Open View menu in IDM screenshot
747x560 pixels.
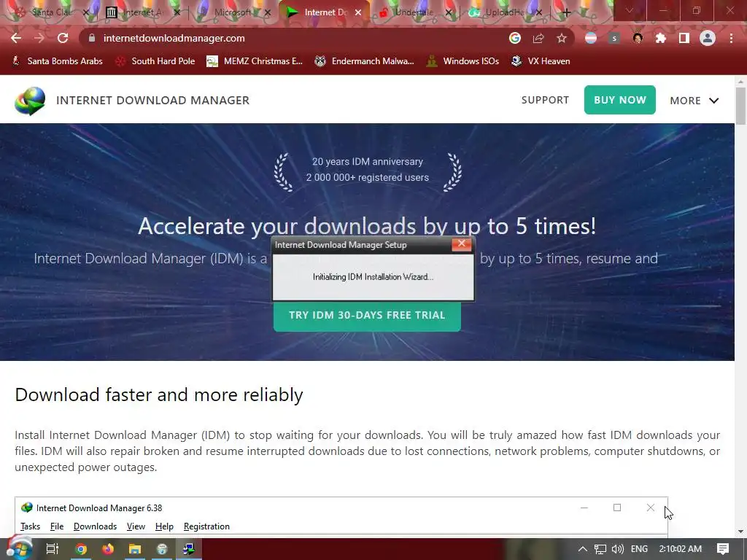tap(136, 526)
